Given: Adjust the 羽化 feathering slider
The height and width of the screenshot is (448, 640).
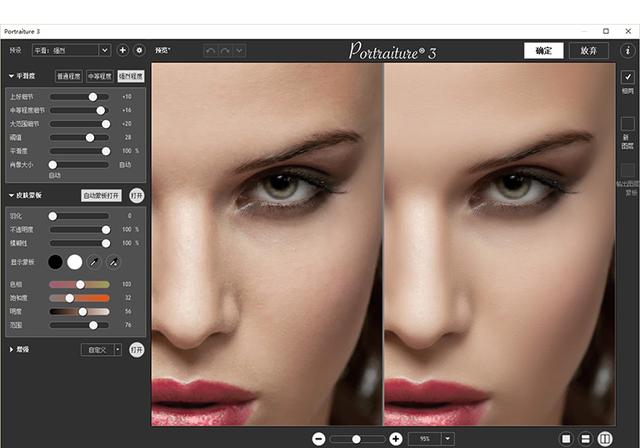Looking at the screenshot, I should (x=80, y=216).
